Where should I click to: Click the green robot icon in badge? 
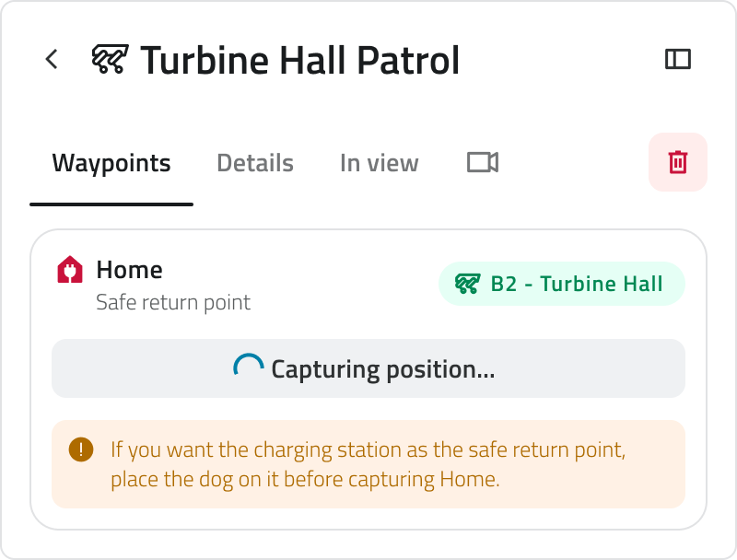tap(468, 284)
